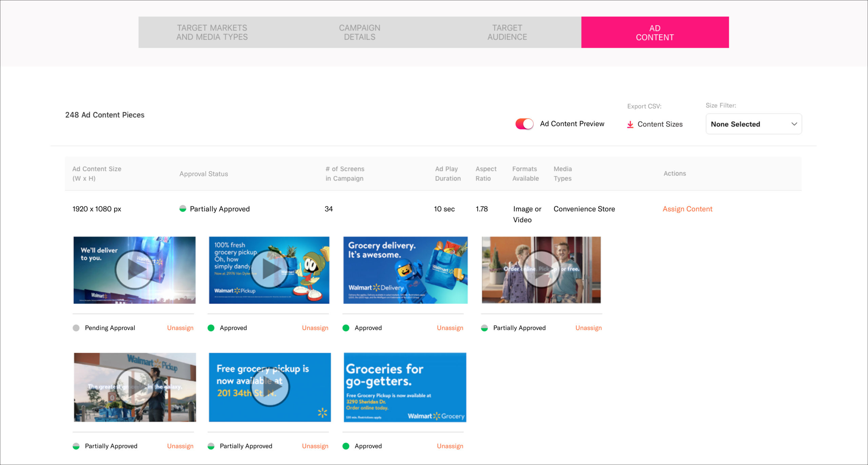Go to the Target Audience tab

pyautogui.click(x=507, y=33)
